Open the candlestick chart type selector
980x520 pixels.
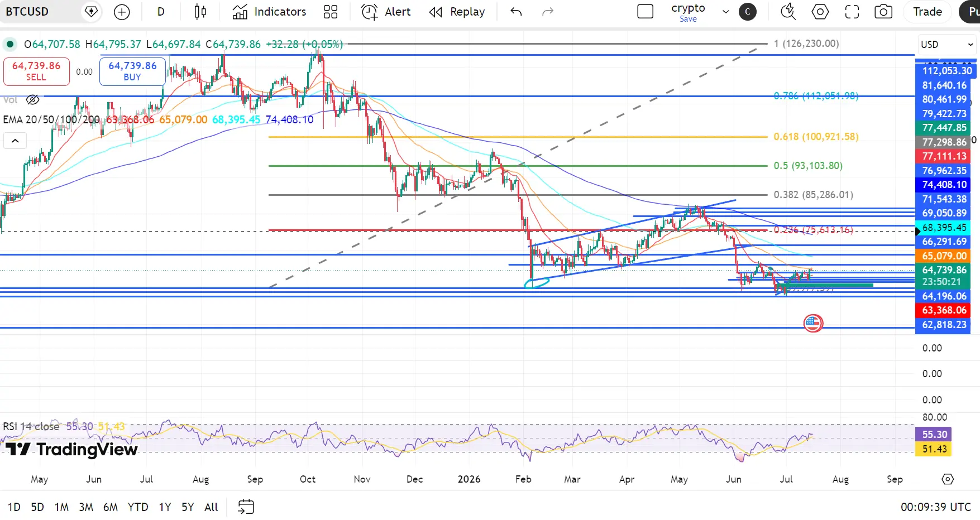pyautogui.click(x=200, y=12)
